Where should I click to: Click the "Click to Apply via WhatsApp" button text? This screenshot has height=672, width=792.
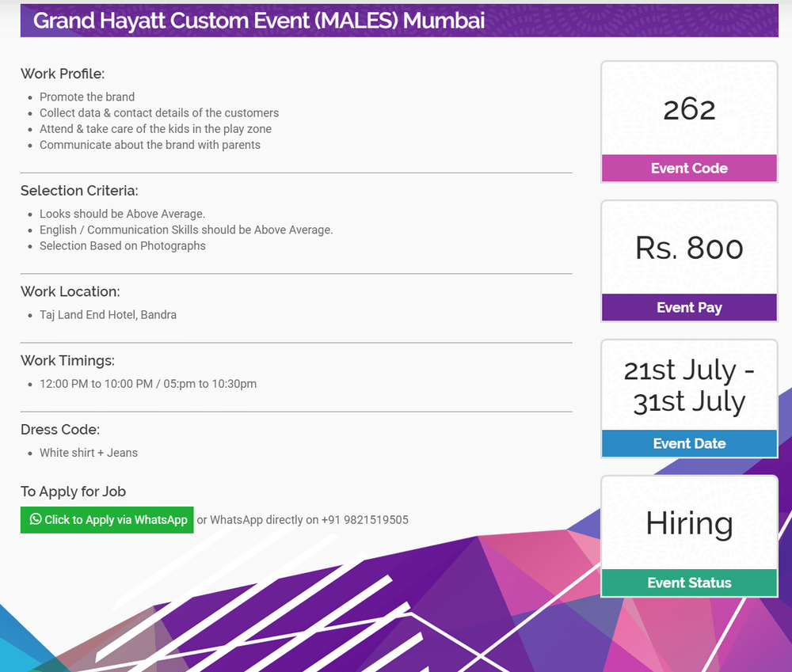tap(116, 520)
